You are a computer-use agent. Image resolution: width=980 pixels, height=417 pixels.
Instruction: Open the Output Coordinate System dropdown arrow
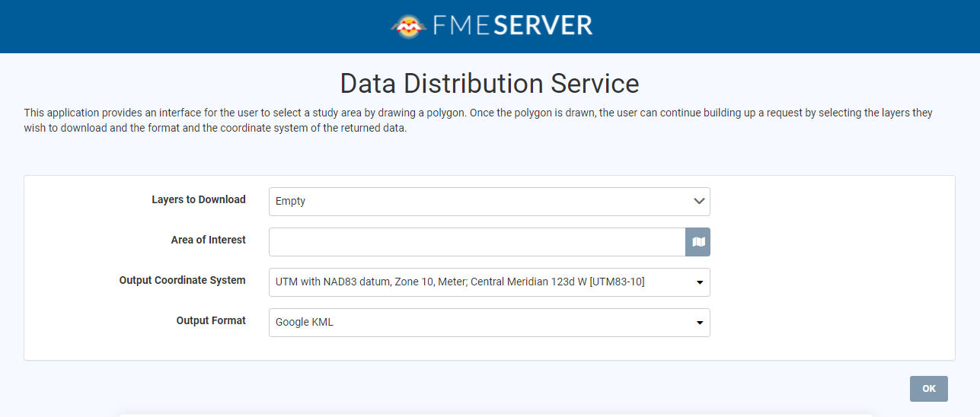[x=699, y=282]
